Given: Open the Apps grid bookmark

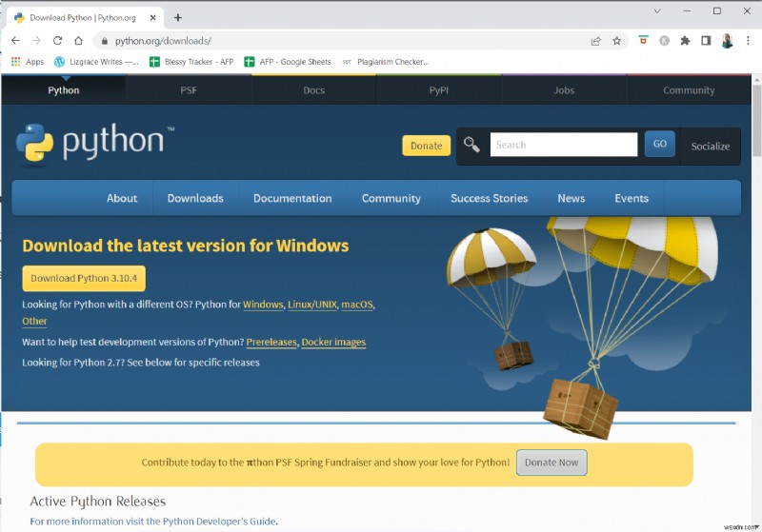Looking at the screenshot, I should pyautogui.click(x=28, y=62).
